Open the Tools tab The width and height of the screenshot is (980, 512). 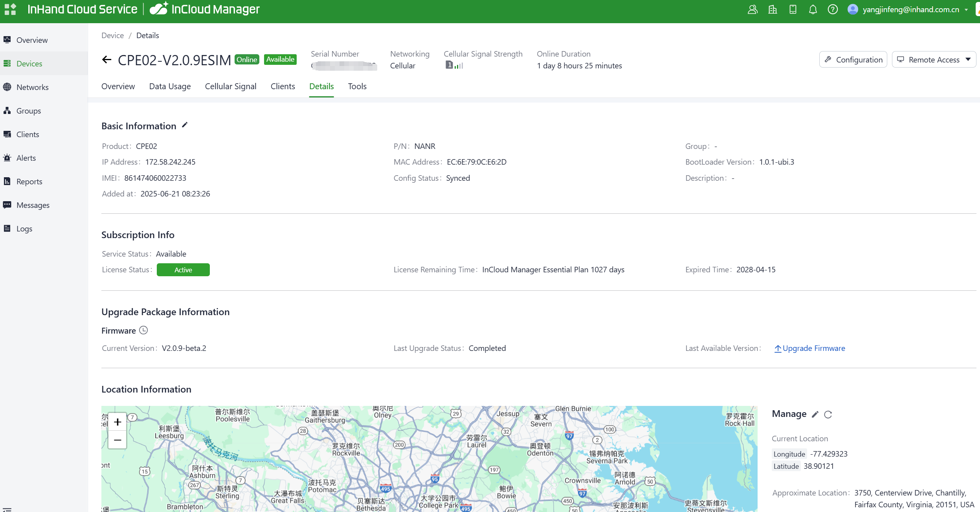point(357,86)
